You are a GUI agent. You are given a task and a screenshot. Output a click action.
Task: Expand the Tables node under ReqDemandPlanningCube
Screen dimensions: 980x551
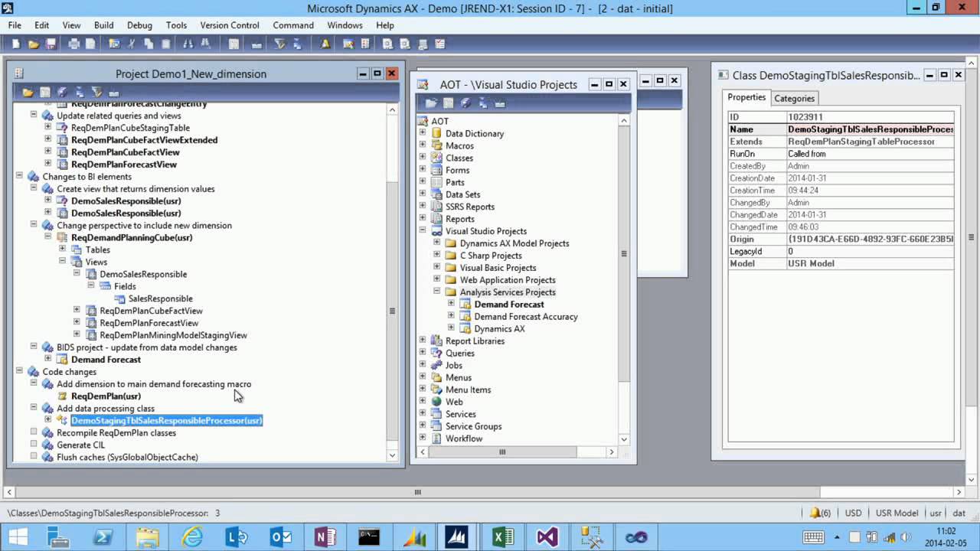62,249
